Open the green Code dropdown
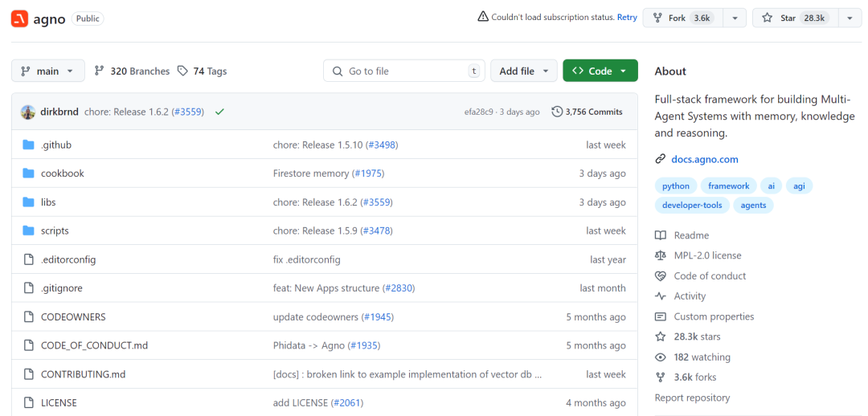 point(600,71)
